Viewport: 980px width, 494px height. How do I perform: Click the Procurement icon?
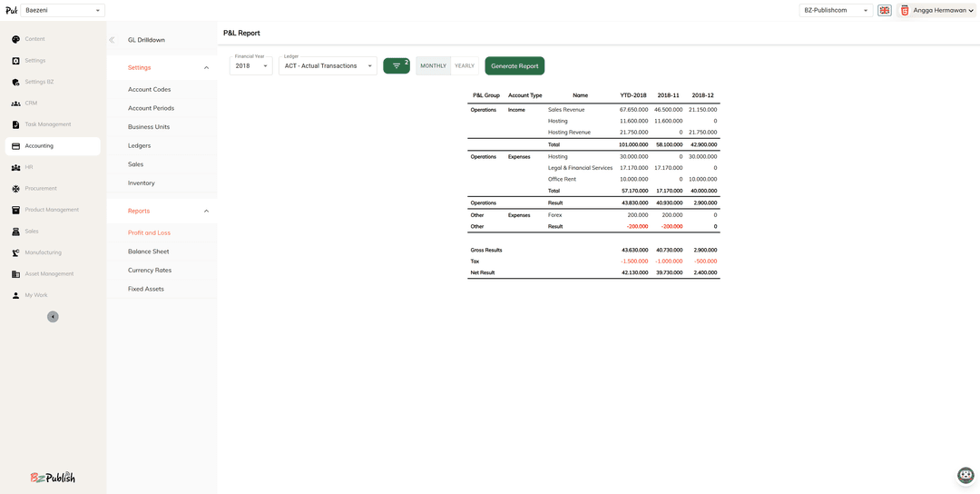(x=15, y=189)
